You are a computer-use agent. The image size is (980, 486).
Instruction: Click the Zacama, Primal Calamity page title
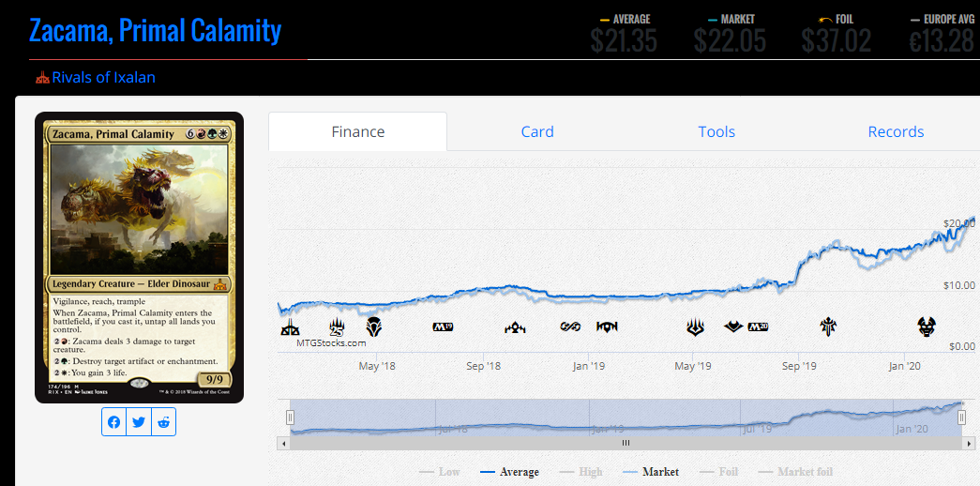pyautogui.click(x=155, y=31)
